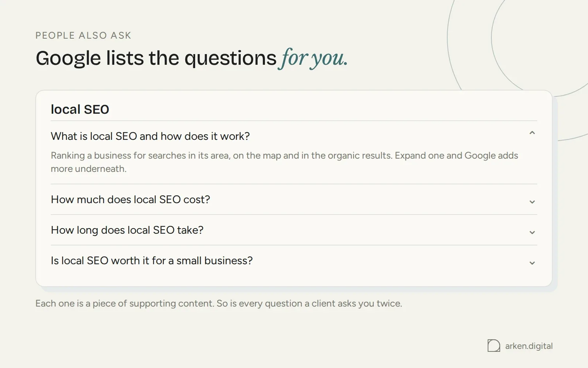Select question 'How much does local SEO cost?'
Image resolution: width=588 pixels, height=368 pixels.
[130, 199]
